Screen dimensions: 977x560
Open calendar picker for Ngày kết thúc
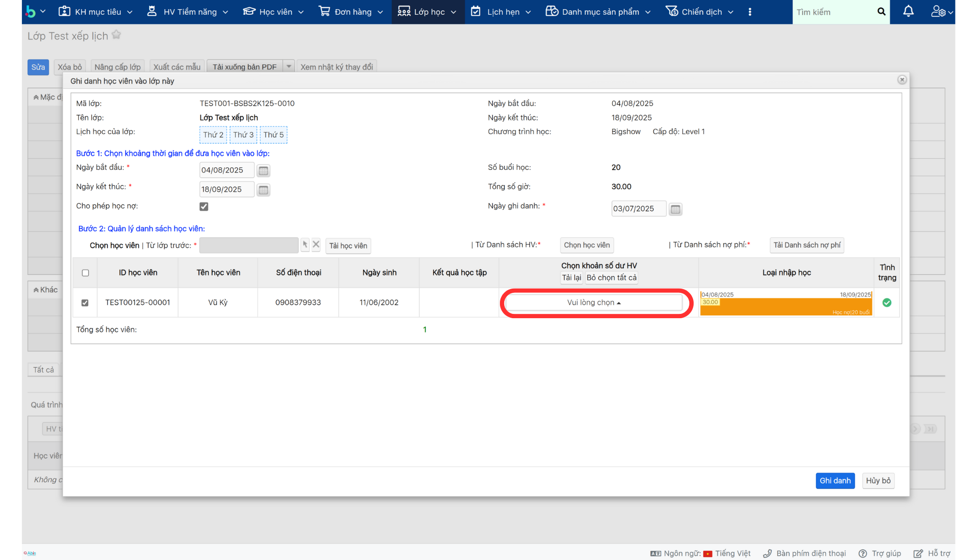coord(263,190)
